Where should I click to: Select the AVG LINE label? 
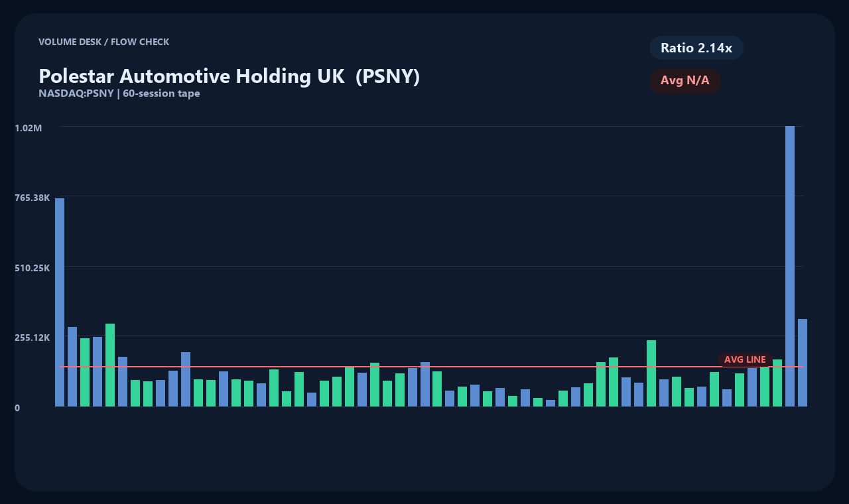point(745,359)
